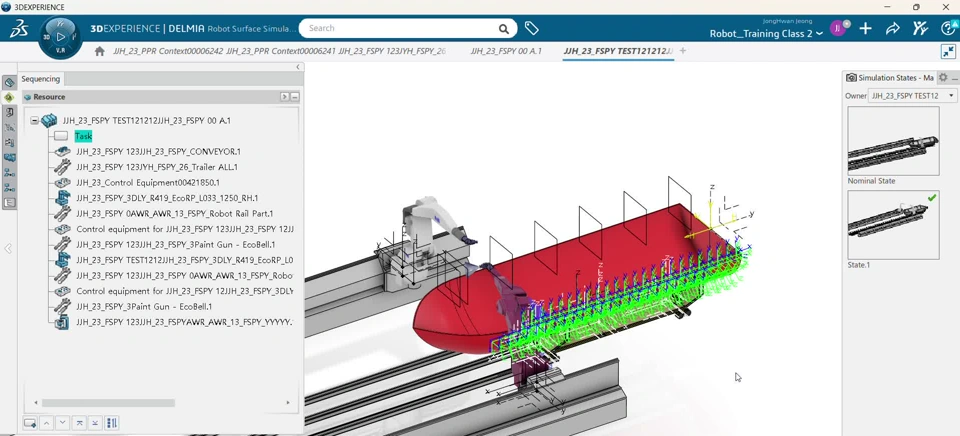The image size is (960, 436).
Task: Click the collapse arrows icon below Help
Action: (x=948, y=51)
